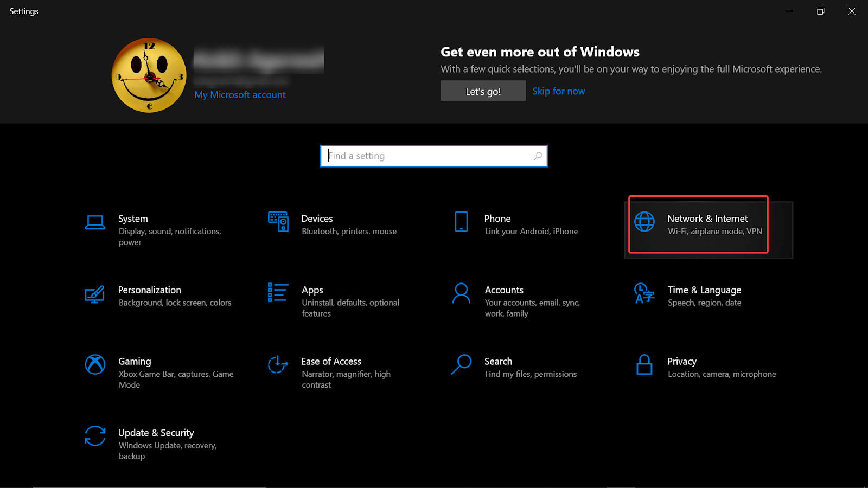
Task: Open the Apps list icon
Action: coord(278,293)
